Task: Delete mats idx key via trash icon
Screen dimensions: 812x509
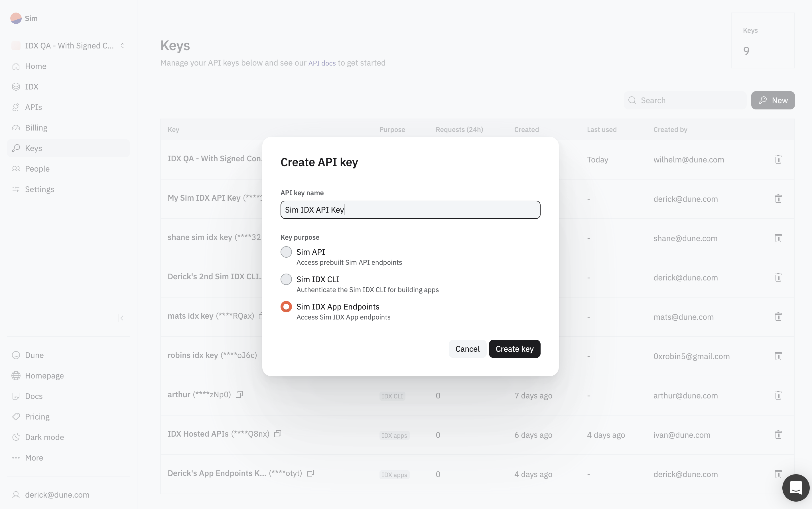Action: point(778,317)
